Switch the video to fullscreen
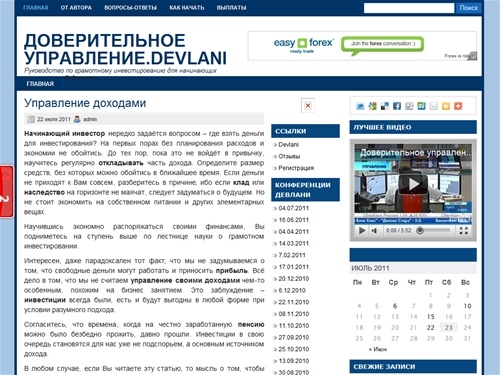 [463, 231]
